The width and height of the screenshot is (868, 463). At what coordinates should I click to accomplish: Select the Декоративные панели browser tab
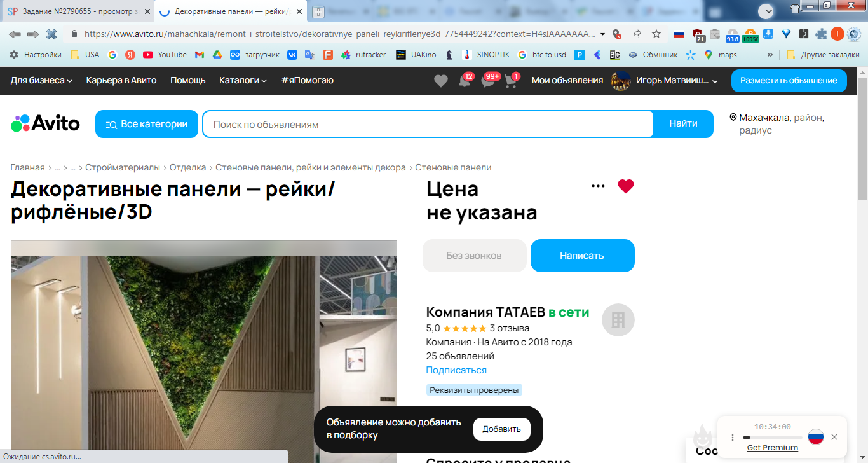(x=231, y=11)
